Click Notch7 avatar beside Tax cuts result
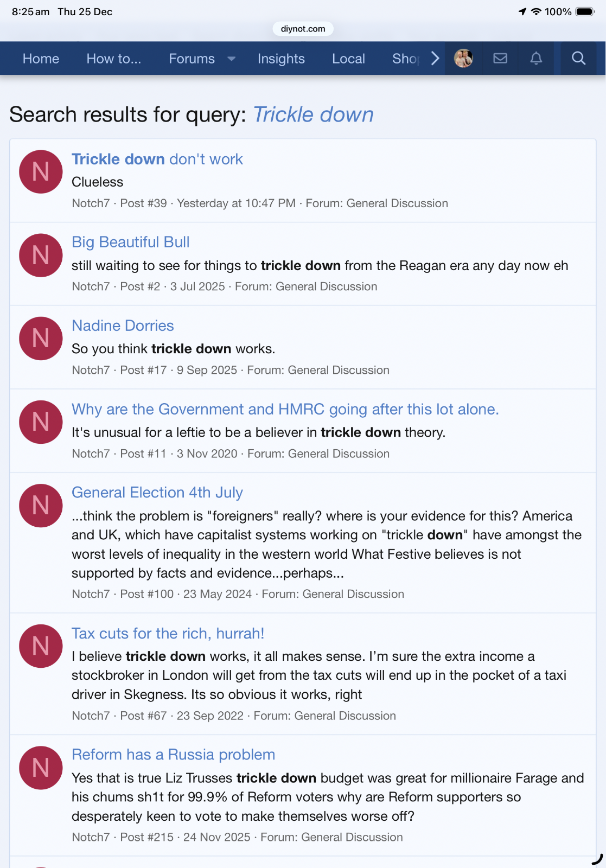The image size is (606, 868). pyautogui.click(x=41, y=646)
